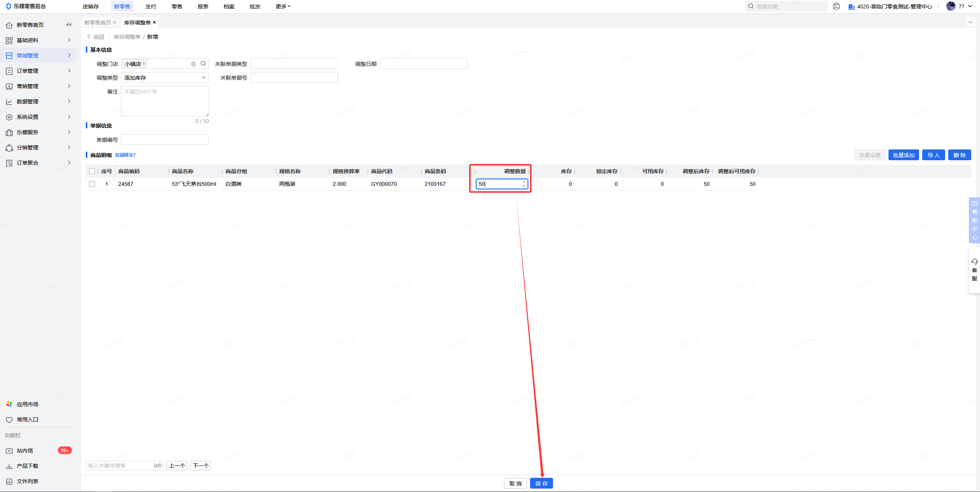Click the printer icon in top bar
The height and width of the screenshot is (492, 980).
coord(836,6)
